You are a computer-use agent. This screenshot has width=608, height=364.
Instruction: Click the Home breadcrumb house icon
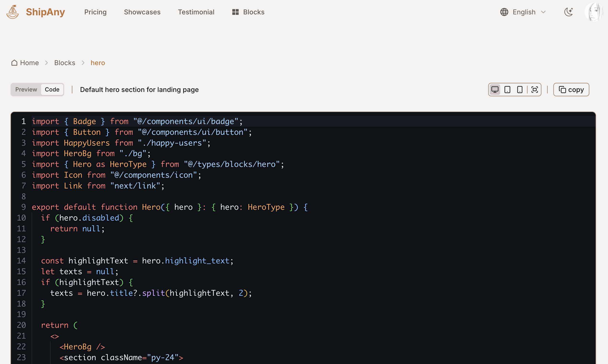coord(14,63)
